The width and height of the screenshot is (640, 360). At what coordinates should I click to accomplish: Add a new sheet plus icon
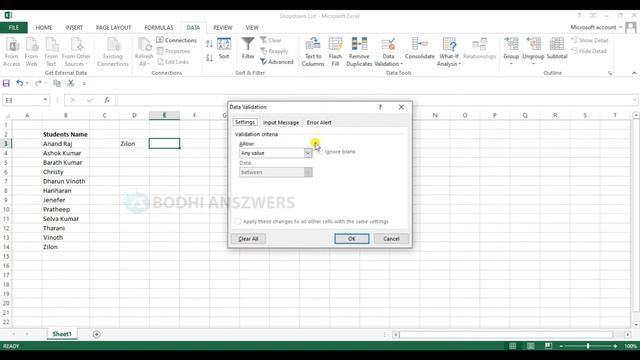(96, 334)
